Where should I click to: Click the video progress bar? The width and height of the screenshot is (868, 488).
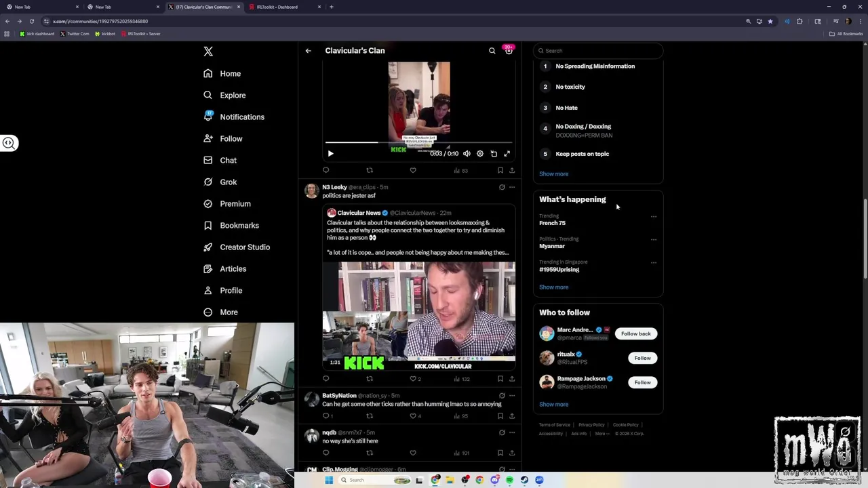pos(418,142)
